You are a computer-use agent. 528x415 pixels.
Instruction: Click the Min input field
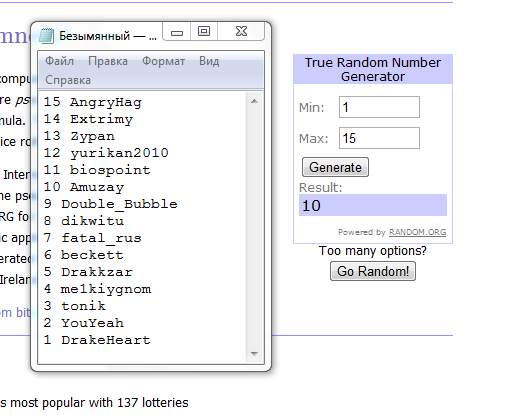379,107
